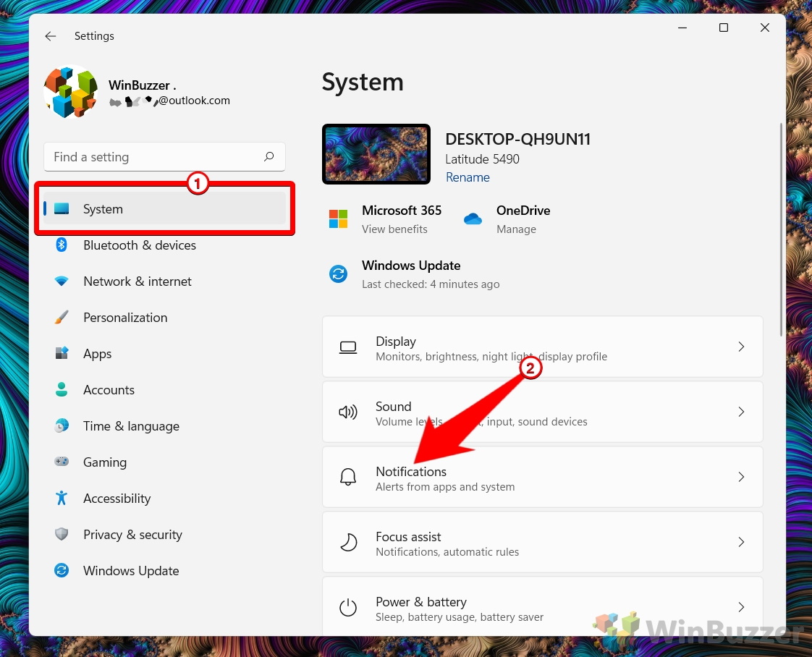Open the Display settings card

click(543, 347)
